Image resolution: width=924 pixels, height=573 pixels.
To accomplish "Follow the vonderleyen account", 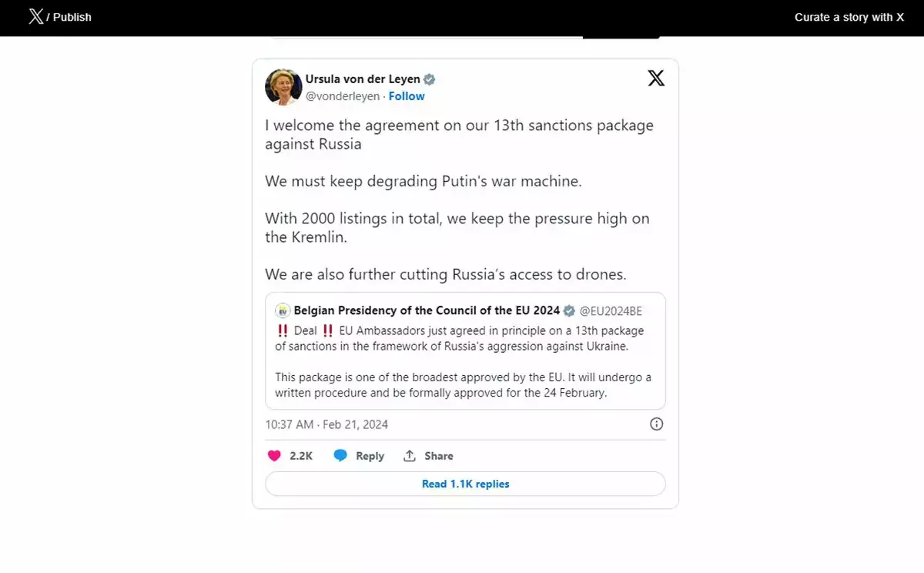I will pos(407,96).
